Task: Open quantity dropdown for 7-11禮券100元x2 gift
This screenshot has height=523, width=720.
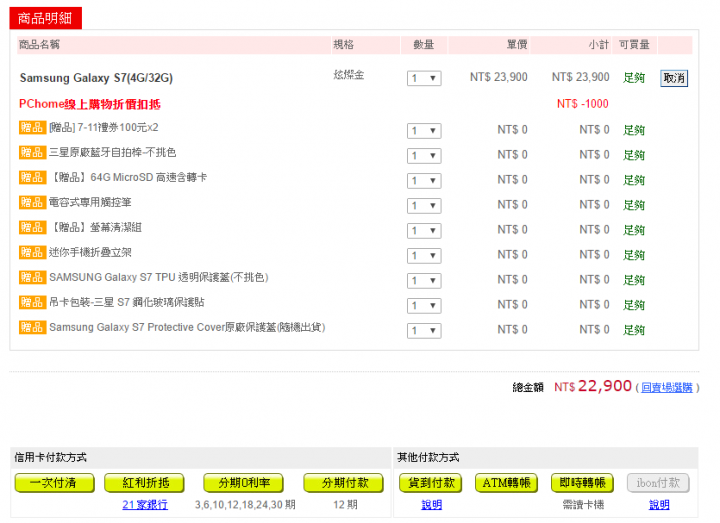Action: [x=424, y=131]
